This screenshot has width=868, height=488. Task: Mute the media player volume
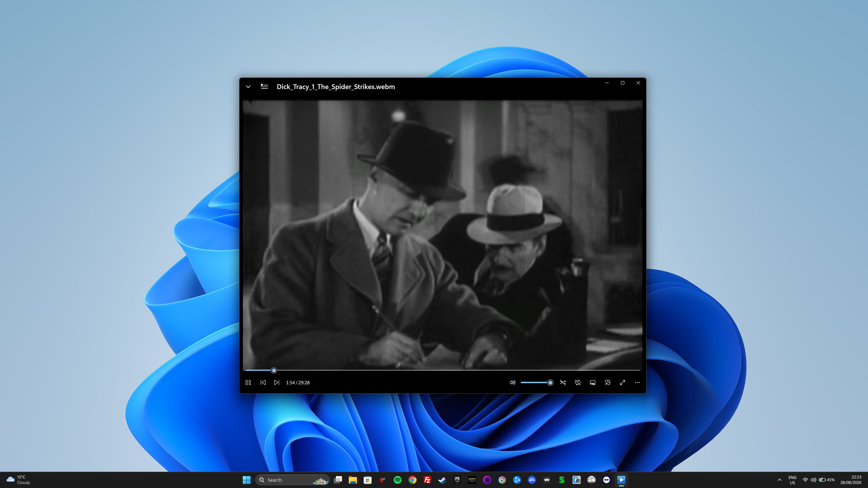click(512, 382)
